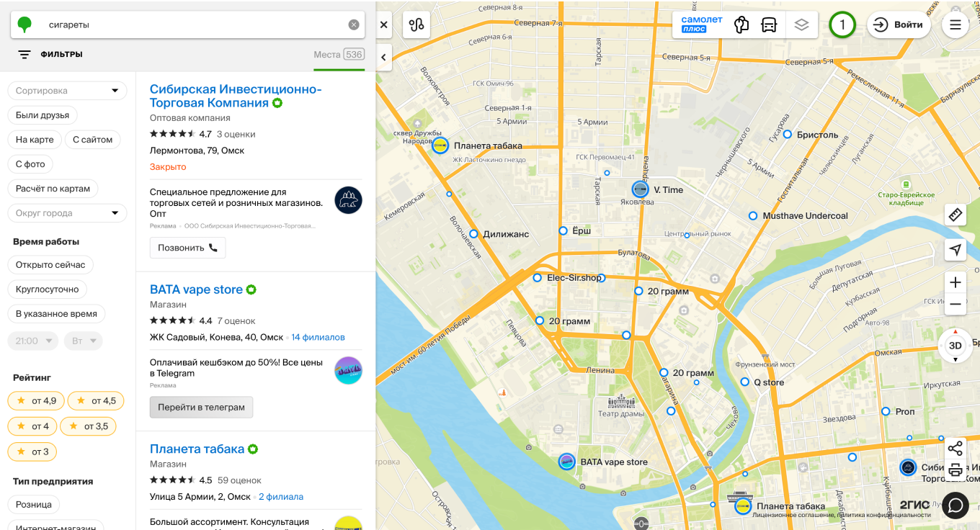
Task: Open the 14 филиалов link
Action: [318, 337]
